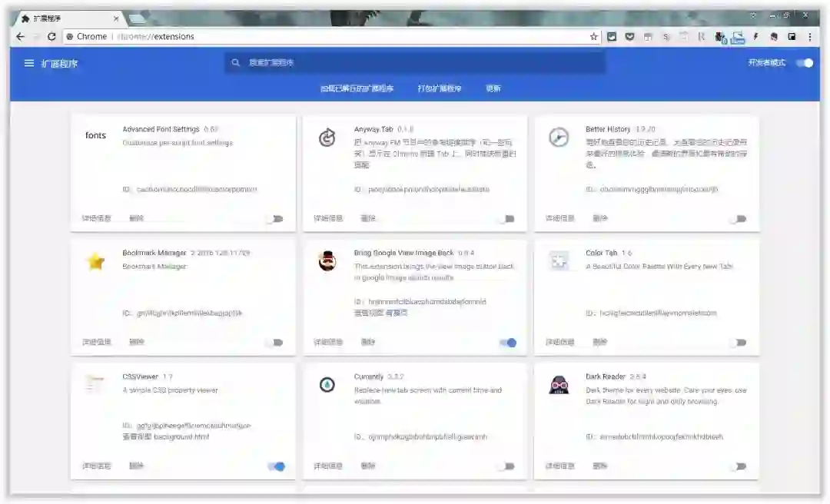Click the Update (更新) button

(x=493, y=88)
